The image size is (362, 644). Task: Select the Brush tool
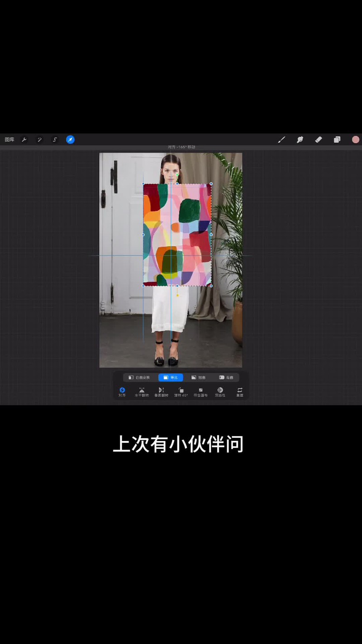click(x=281, y=139)
